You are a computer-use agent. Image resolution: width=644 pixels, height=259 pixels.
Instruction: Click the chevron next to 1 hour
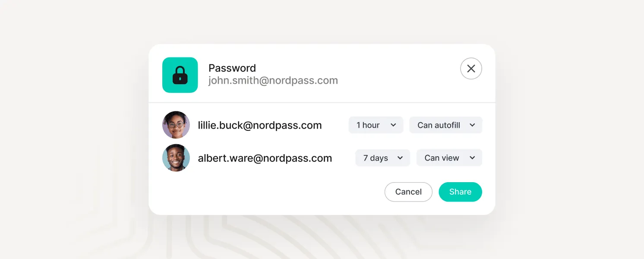click(x=393, y=125)
